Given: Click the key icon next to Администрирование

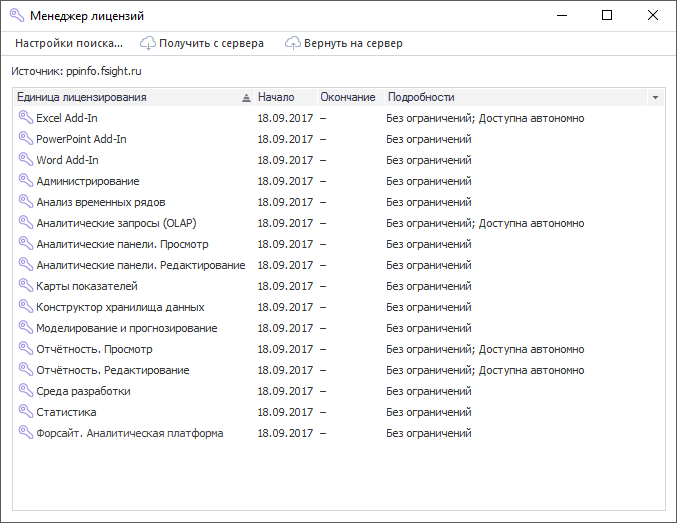Looking at the screenshot, I should click(x=25, y=181).
